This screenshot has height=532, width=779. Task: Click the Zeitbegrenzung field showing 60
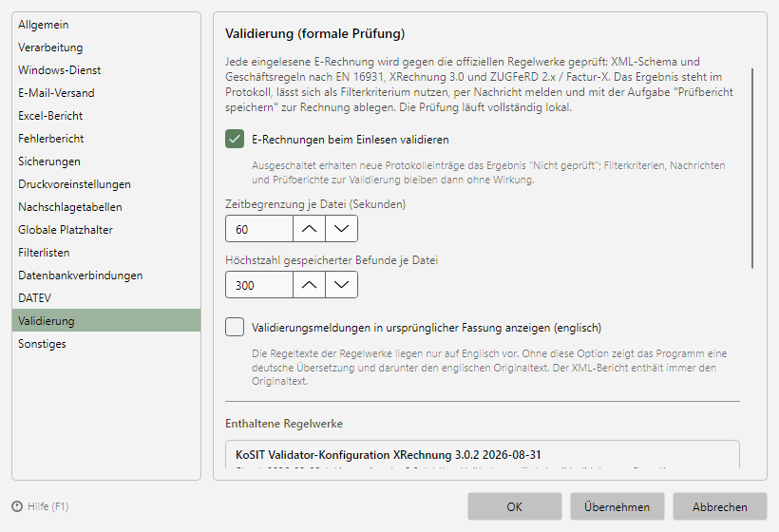coord(258,229)
